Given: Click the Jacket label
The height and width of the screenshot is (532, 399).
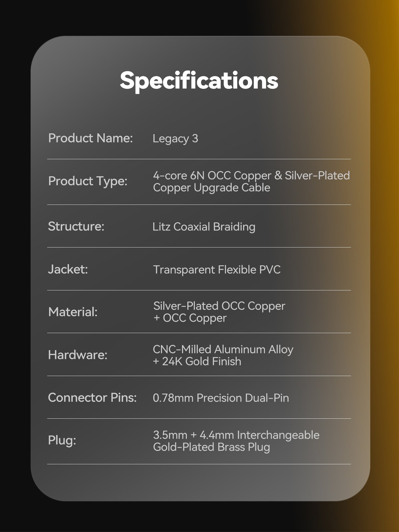Looking at the screenshot, I should (x=68, y=269).
